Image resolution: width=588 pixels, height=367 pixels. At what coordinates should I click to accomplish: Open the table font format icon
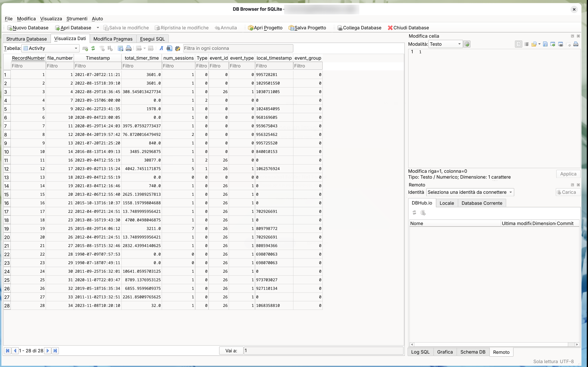[x=161, y=48]
